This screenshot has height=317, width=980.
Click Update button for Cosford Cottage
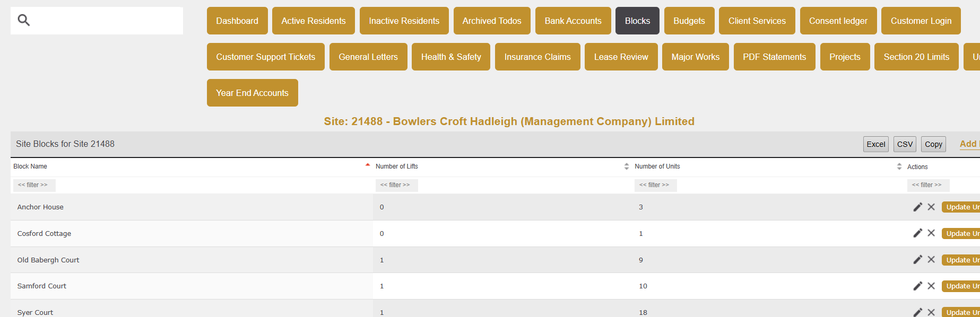click(x=961, y=233)
